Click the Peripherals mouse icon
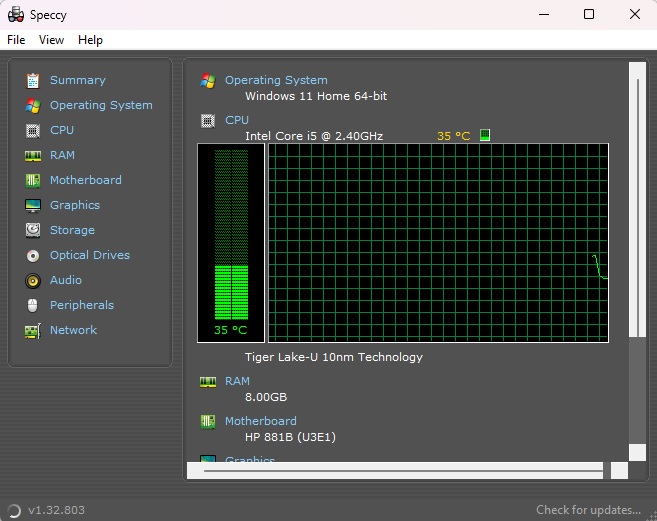The image size is (657, 521). pos(33,305)
